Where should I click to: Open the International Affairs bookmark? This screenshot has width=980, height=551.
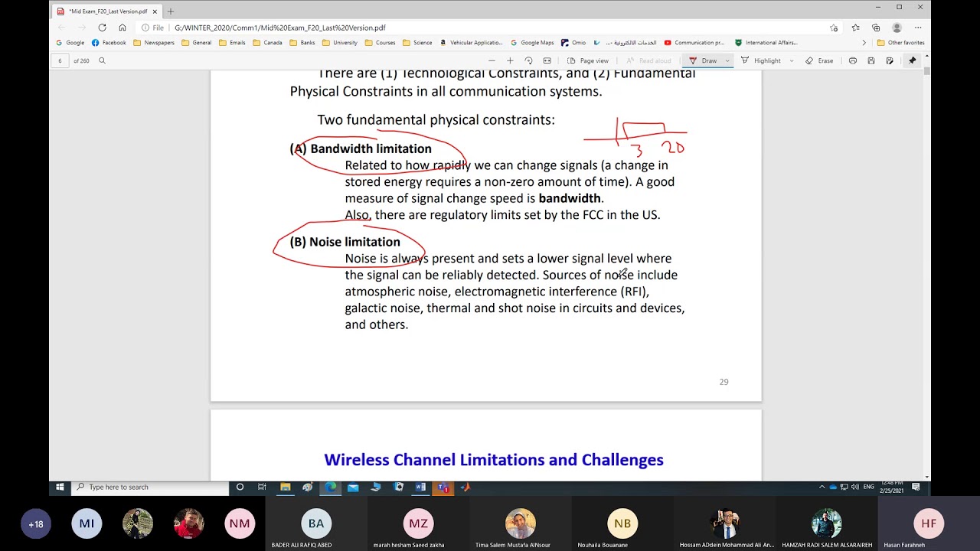(766, 43)
